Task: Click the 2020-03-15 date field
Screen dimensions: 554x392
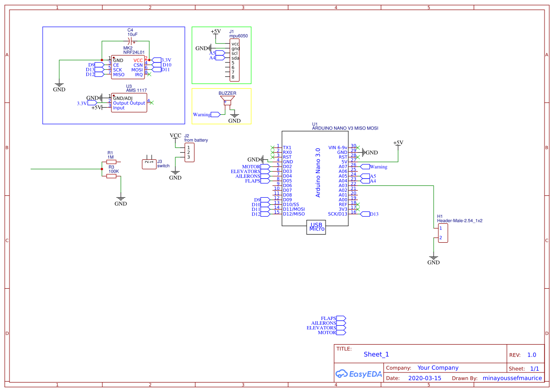Action: pos(424,378)
